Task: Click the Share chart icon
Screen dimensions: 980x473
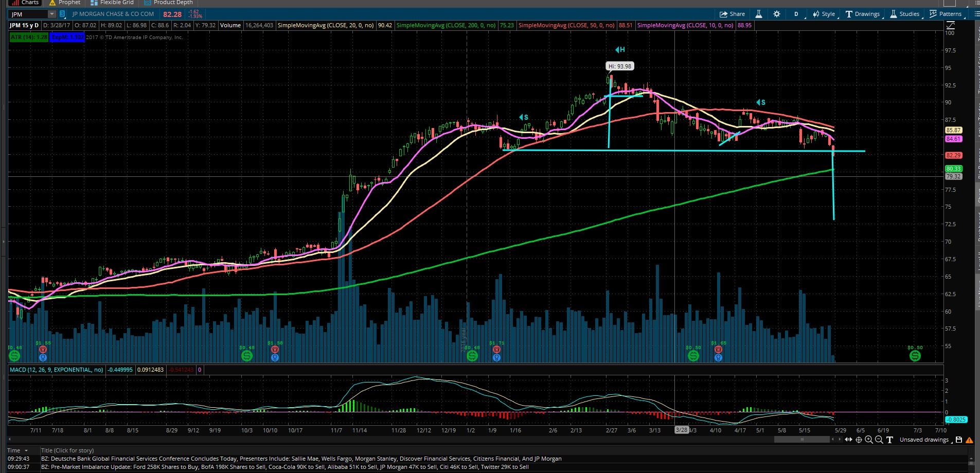Action: 732,14
